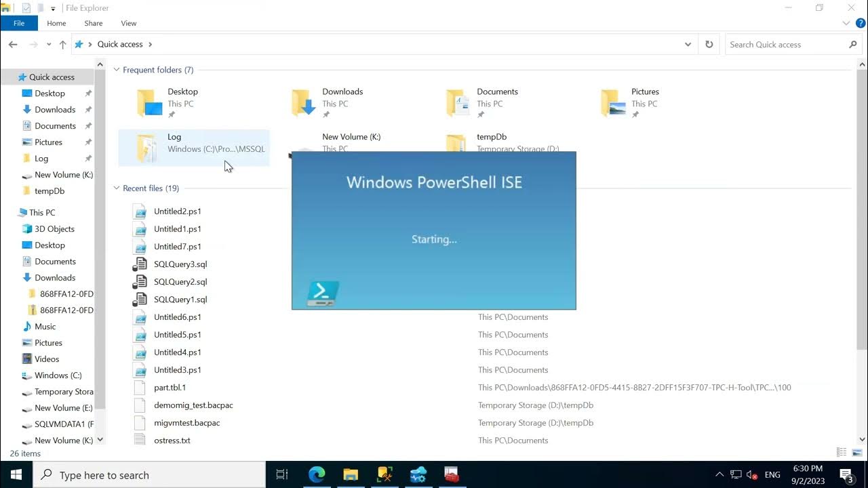Screen dimensions: 868x488
Task: Open Customize Quick Access Toolbar dropdown
Action: (53, 8)
